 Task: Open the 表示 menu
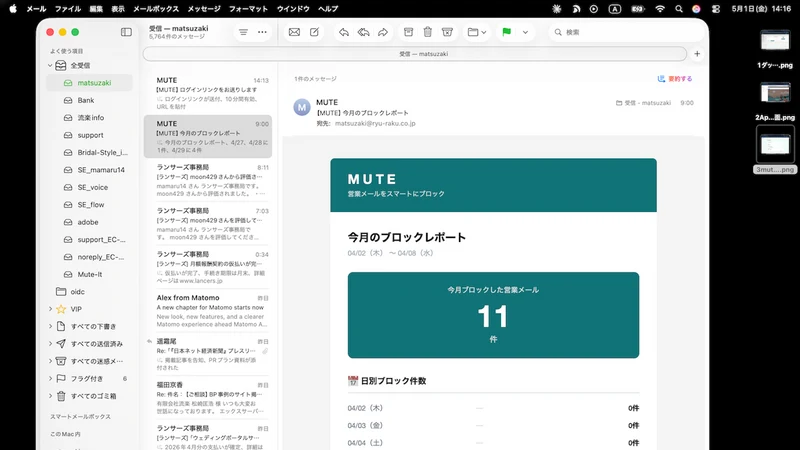click(x=118, y=9)
